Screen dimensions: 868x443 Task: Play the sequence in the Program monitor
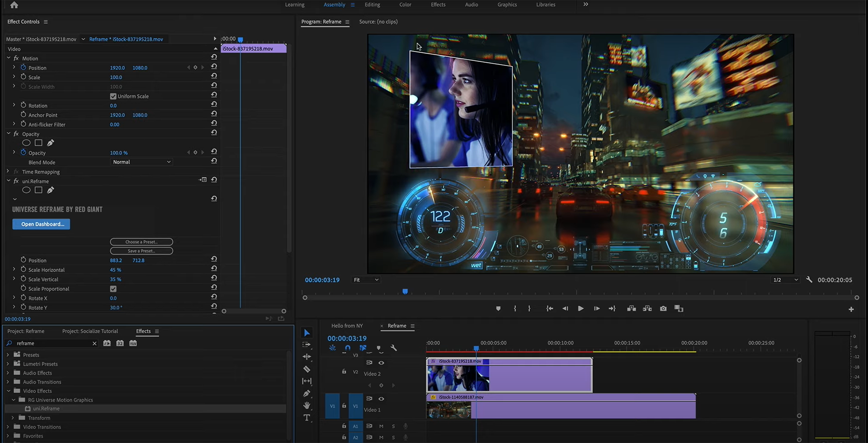coord(580,308)
